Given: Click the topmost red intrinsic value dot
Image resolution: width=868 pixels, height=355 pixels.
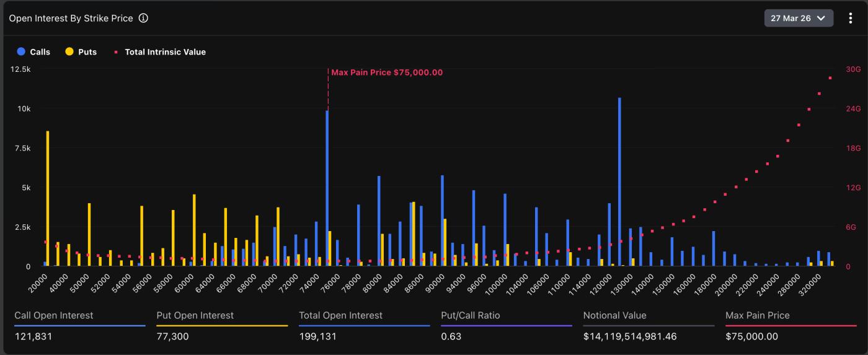Looking at the screenshot, I should [830, 78].
